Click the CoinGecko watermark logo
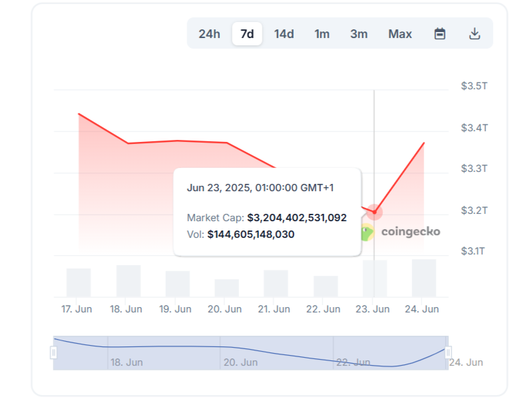Image resolution: width=532 pixels, height=399 pixels. [400, 232]
